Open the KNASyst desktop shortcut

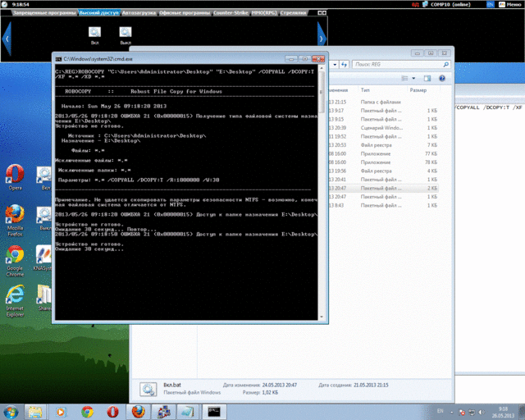[43, 258]
